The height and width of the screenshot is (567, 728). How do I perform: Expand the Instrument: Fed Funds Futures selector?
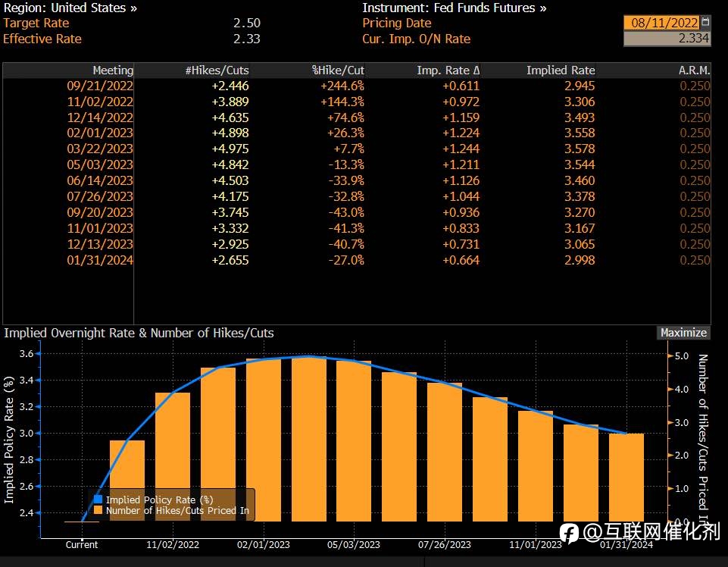tap(454, 8)
